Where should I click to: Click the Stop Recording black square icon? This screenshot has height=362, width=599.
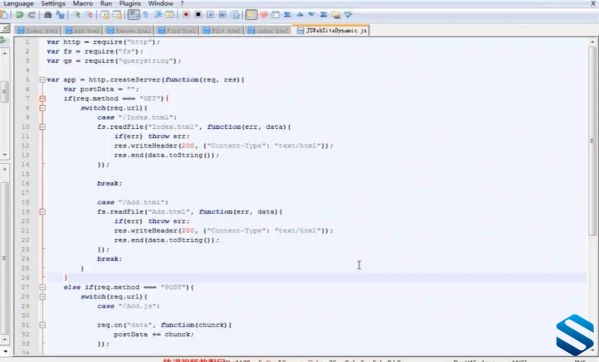(x=198, y=15)
